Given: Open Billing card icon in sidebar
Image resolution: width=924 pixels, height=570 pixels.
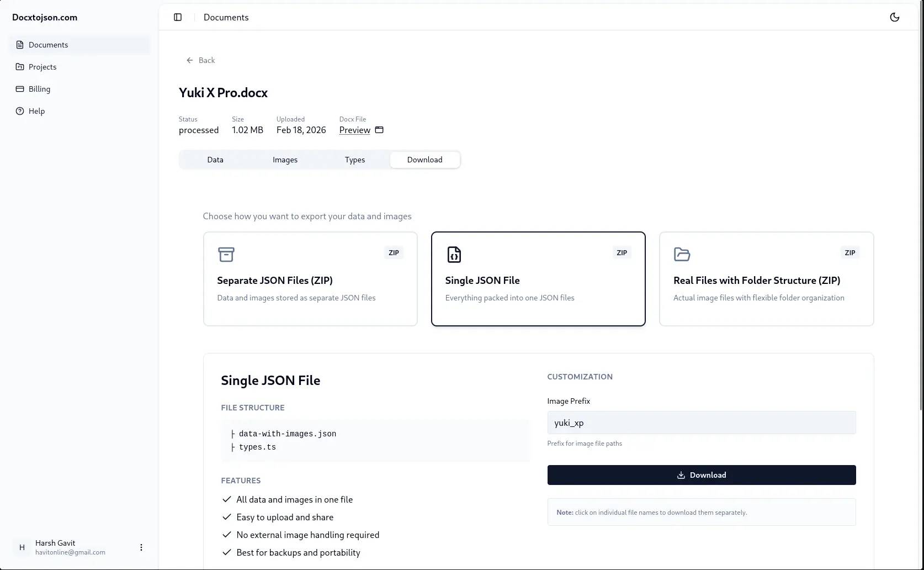Looking at the screenshot, I should pos(20,89).
